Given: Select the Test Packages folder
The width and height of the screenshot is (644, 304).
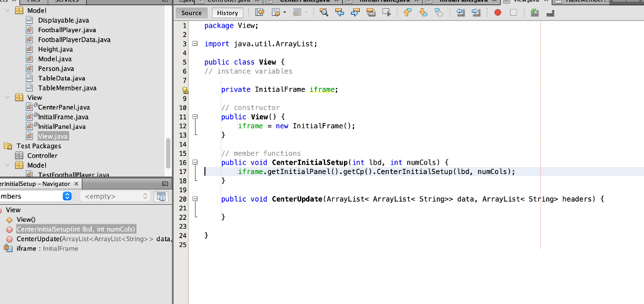Looking at the screenshot, I should 38,146.
